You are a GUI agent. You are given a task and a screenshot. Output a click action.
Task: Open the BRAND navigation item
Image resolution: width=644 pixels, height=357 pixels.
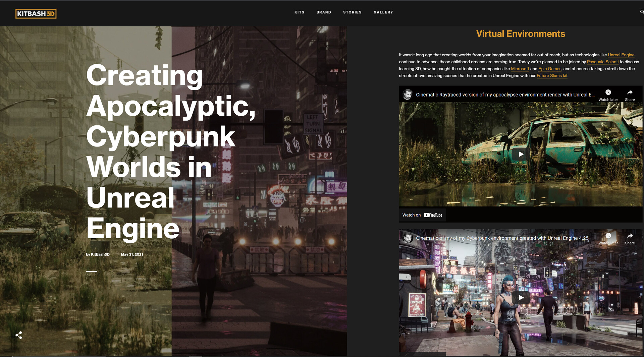324,12
